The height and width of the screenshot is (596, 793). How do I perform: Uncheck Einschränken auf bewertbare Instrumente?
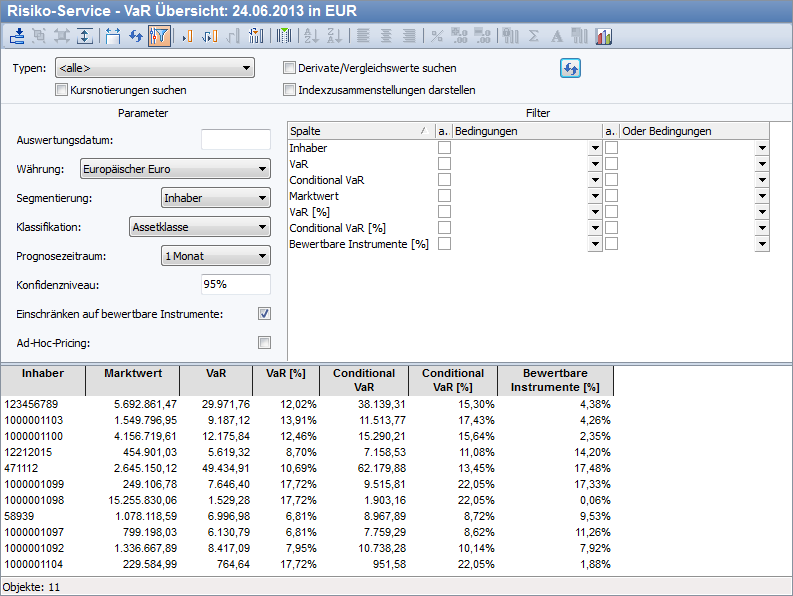tap(264, 314)
